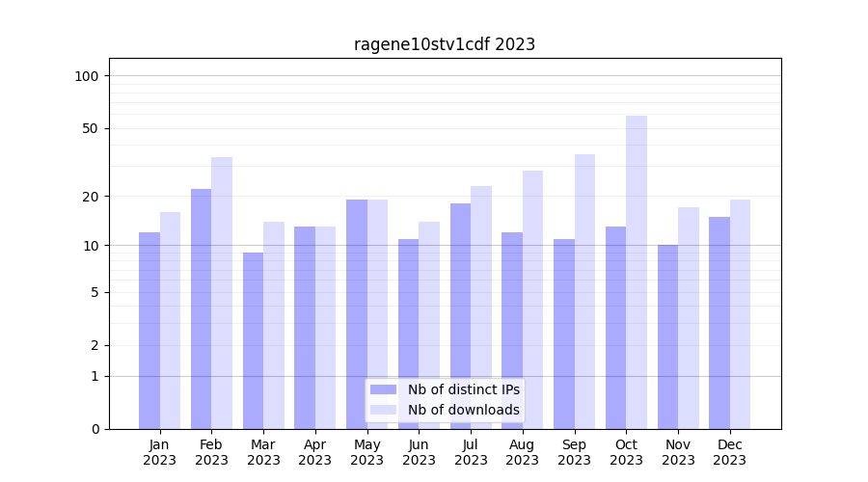Click the Nov 2023 distinct IPs bar
The height and width of the screenshot is (482, 868).
pos(667,336)
